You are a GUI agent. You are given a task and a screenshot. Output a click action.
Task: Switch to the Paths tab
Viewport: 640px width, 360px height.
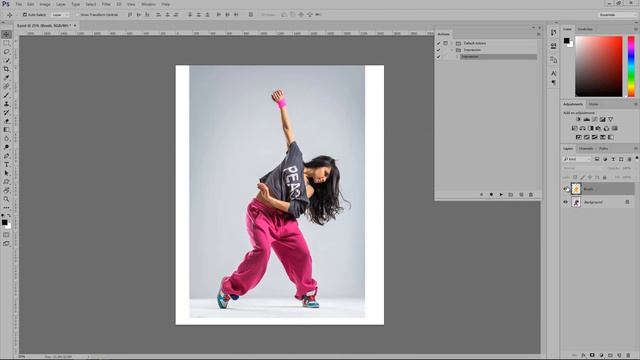pyautogui.click(x=603, y=149)
